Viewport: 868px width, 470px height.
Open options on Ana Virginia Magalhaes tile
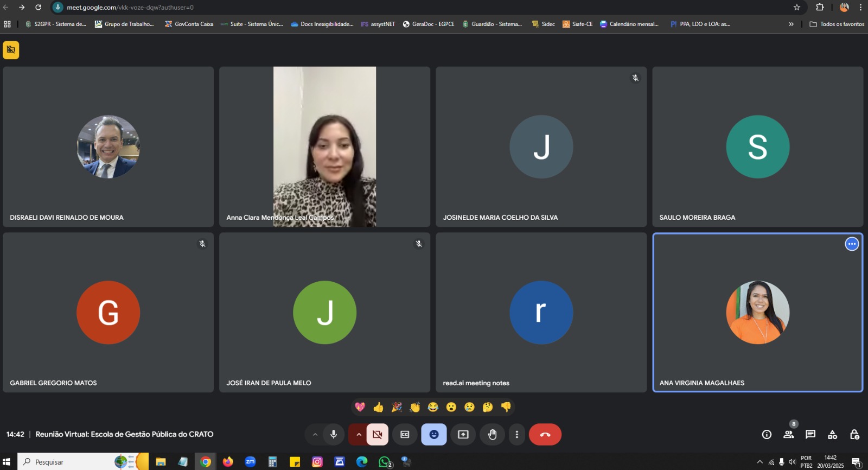tap(852, 244)
